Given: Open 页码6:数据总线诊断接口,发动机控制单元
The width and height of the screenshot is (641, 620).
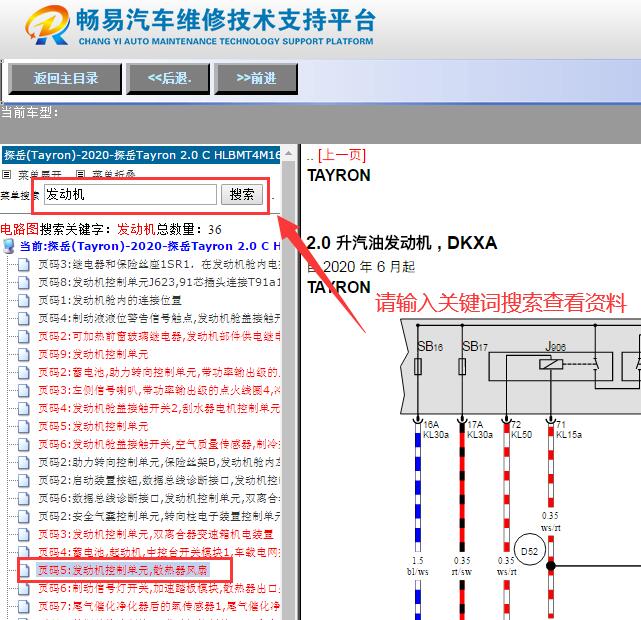Looking at the screenshot, I should point(159,498).
